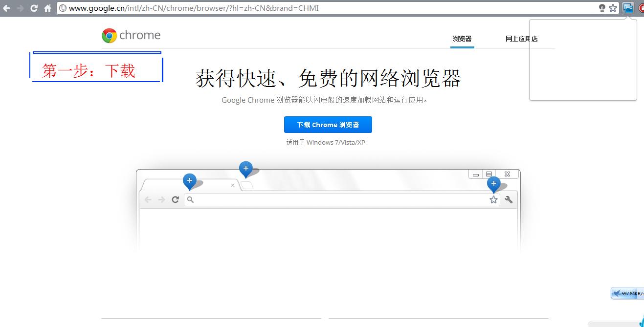Click the 597.84KB/s network speed widget
644x327 pixels.
[x=627, y=293]
